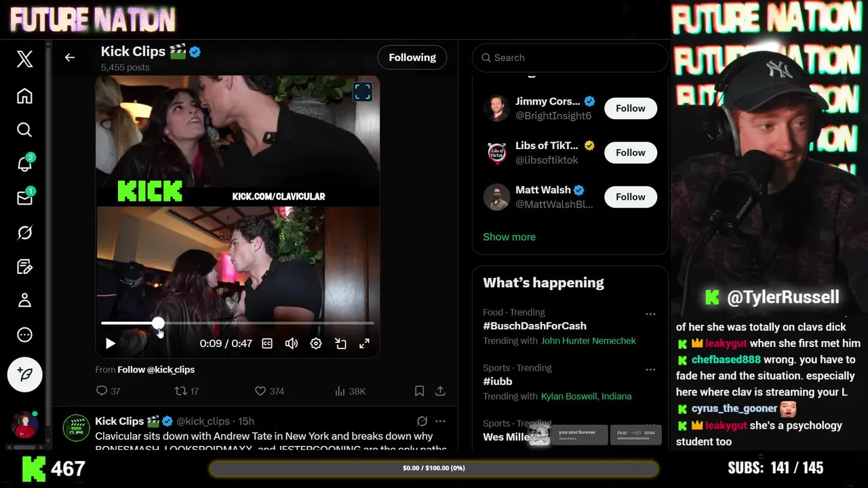Viewport: 868px width, 488px height.
Task: Follow Jimmy Corsetti @BrightInsight6
Action: [x=631, y=108]
